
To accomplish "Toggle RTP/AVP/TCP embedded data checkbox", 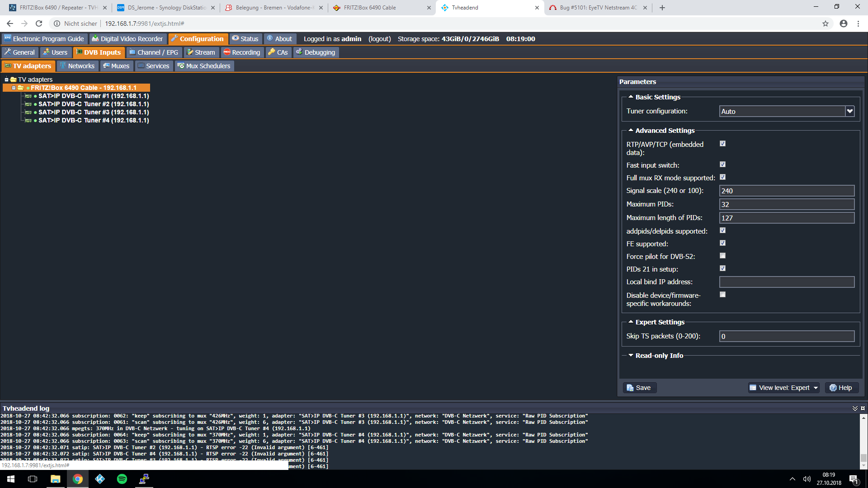I will pos(722,144).
